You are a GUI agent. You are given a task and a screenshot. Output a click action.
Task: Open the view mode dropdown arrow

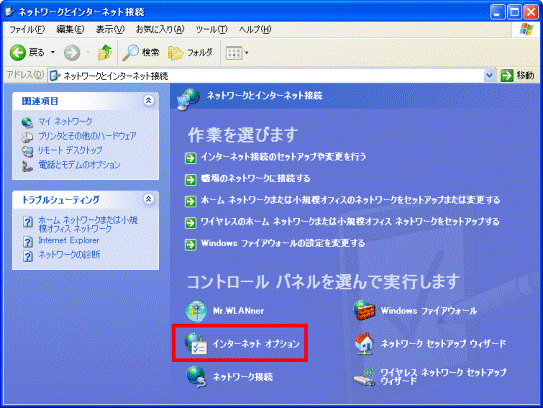246,53
